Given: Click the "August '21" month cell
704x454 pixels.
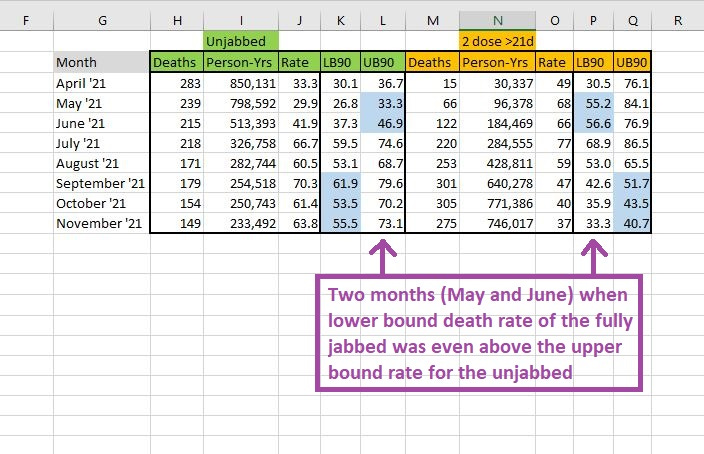Looking at the screenshot, I should coord(102,163).
